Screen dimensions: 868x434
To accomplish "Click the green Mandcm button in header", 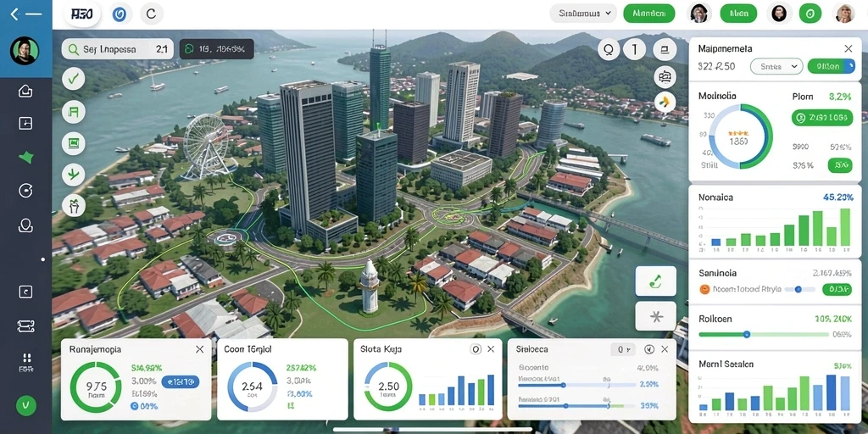I will 648,14.
